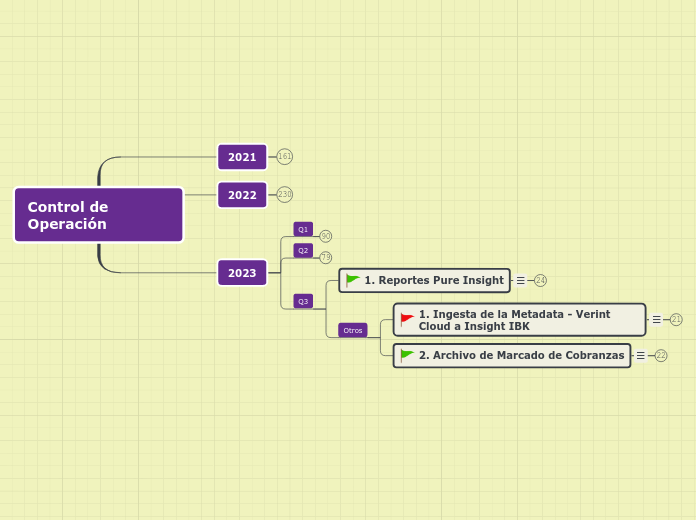
Task: Select the Otros node
Action: point(353,330)
